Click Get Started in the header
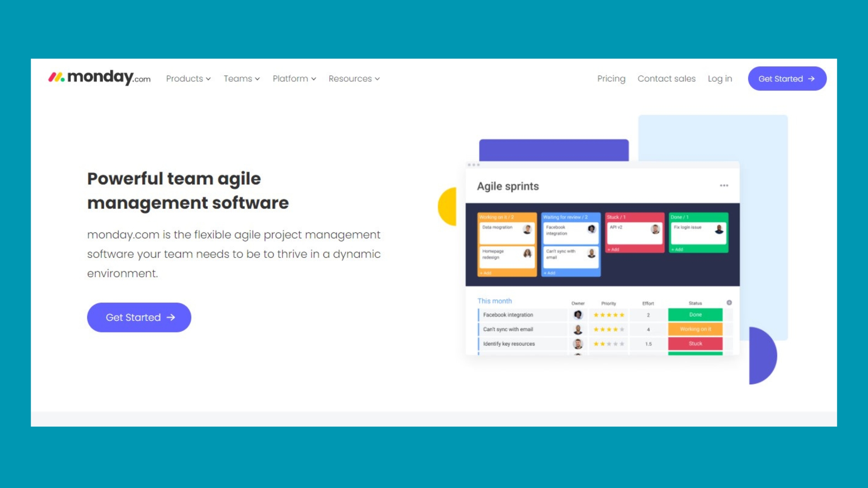The height and width of the screenshot is (488, 868). [787, 79]
